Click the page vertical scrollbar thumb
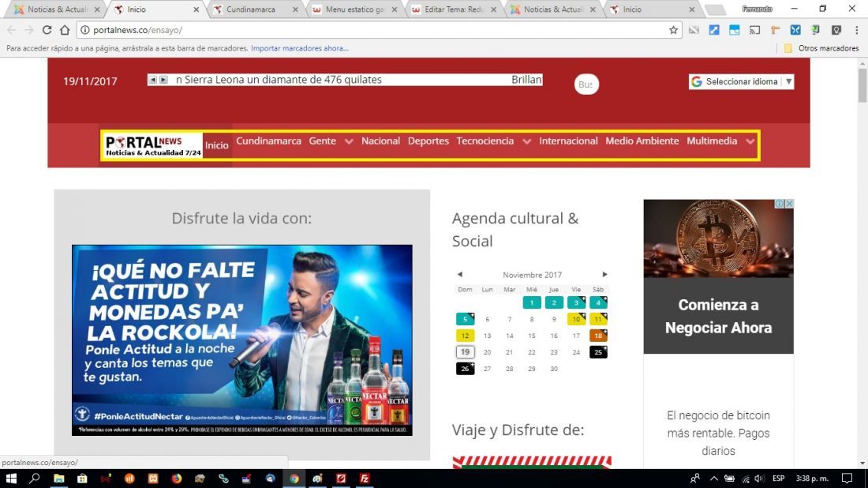Image resolution: width=868 pixels, height=488 pixels. coord(862,84)
